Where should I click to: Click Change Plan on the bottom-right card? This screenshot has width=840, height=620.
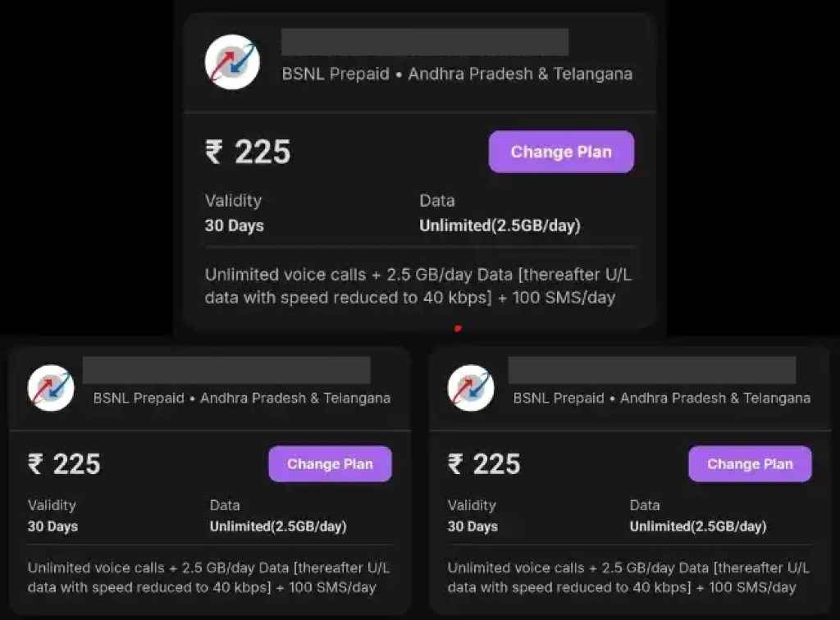coord(750,463)
